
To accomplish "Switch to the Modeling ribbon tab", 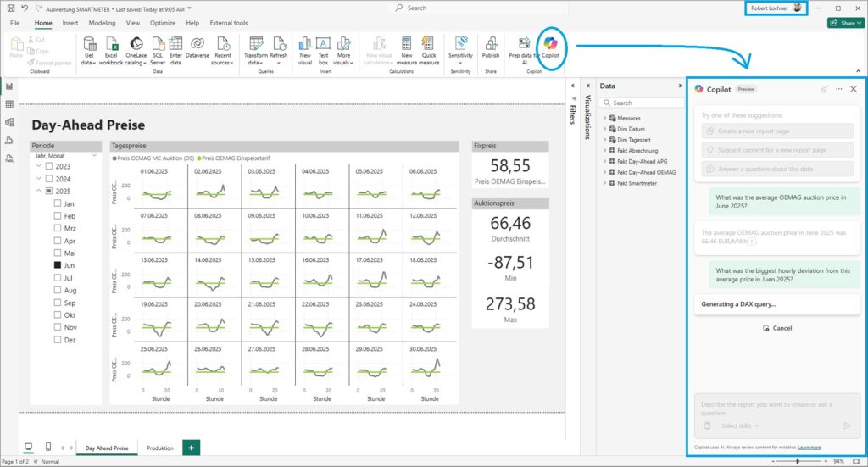I will coord(103,23).
